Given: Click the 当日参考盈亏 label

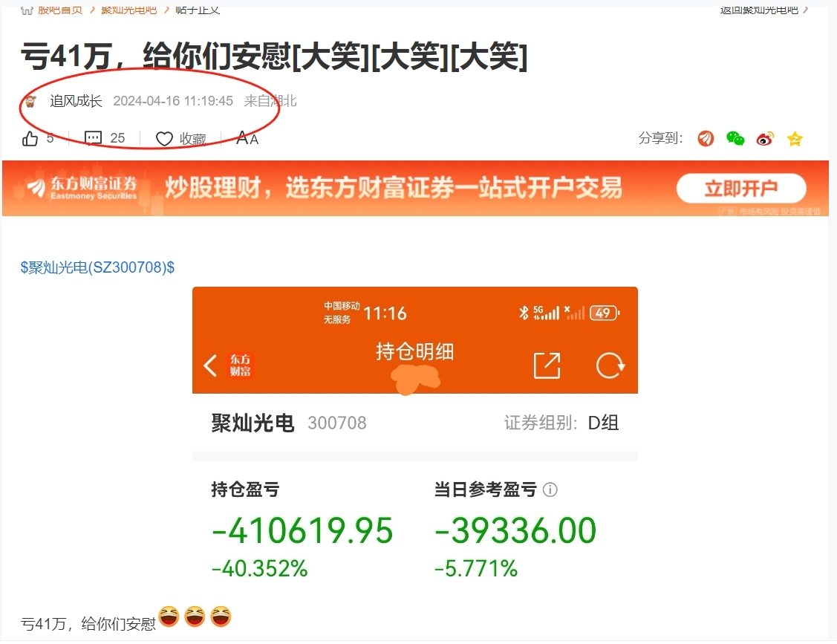Looking at the screenshot, I should tap(485, 489).
